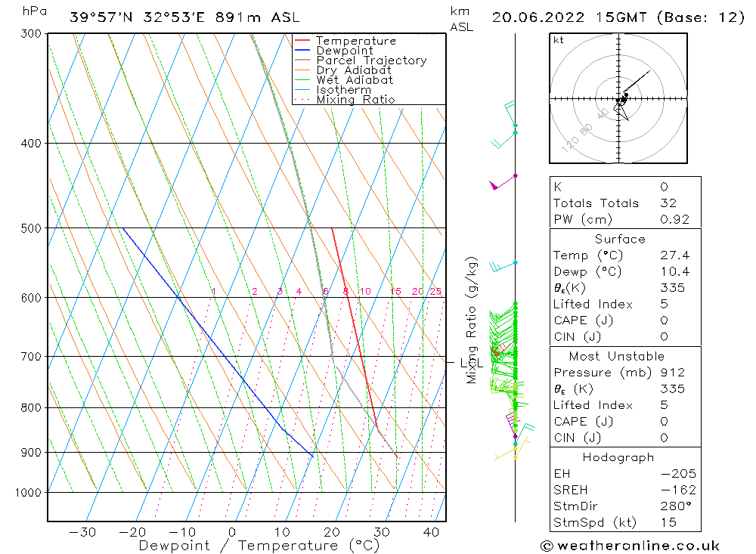Viewport: 756px width, 554px height.
Task: Click the 800 hPa pressure label
Action: click(x=31, y=408)
